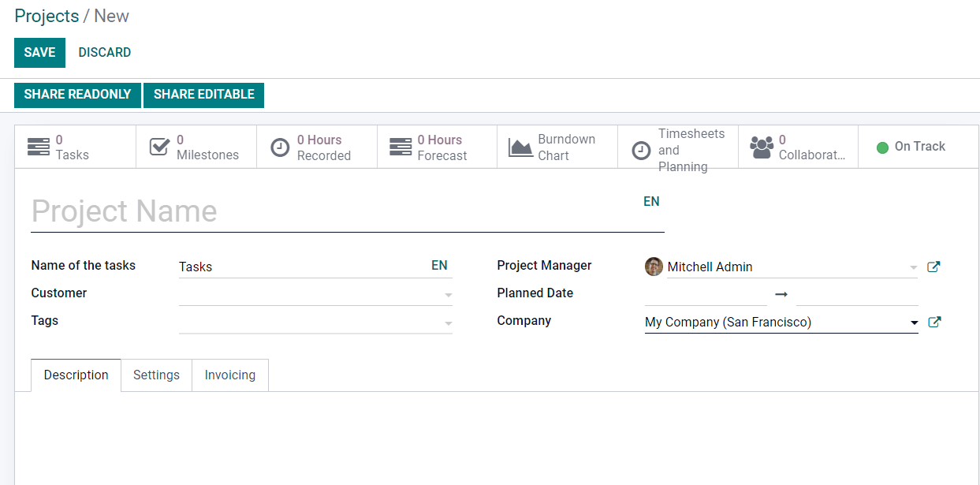Click the Hours Recorded clock icon
The height and width of the screenshot is (485, 980).
coord(280,147)
